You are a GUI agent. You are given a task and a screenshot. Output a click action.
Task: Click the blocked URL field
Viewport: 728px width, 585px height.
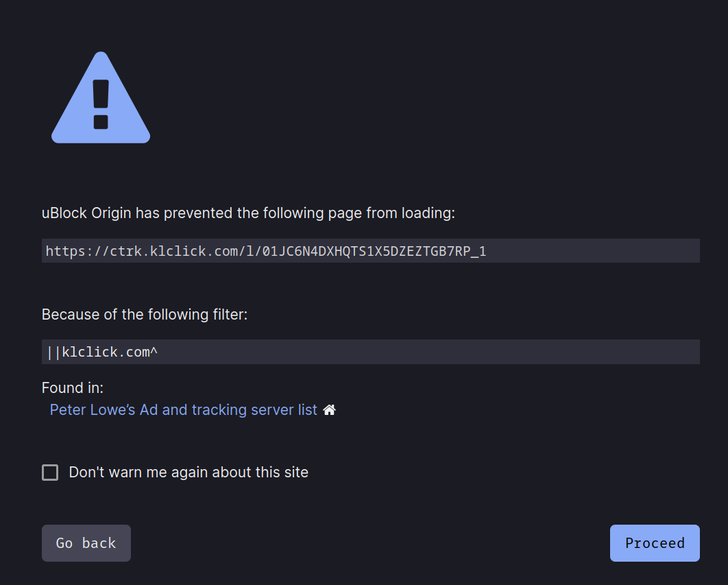pyautogui.click(x=370, y=251)
